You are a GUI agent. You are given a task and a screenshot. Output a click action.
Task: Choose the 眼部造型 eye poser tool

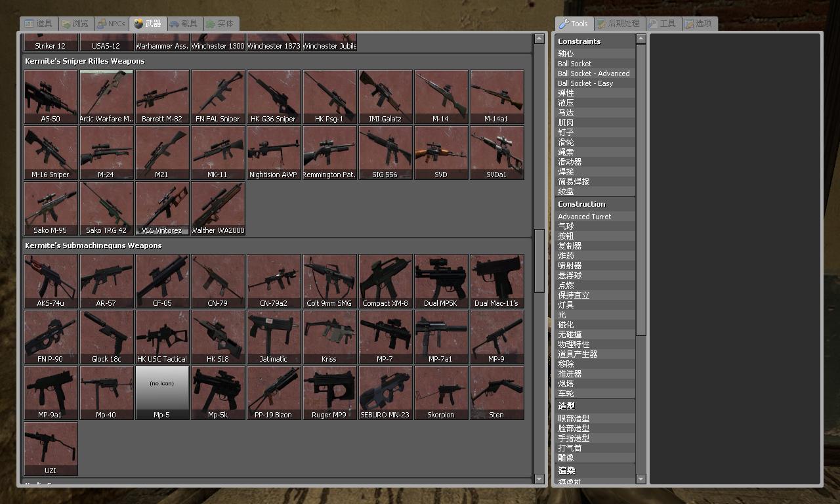[595, 419]
